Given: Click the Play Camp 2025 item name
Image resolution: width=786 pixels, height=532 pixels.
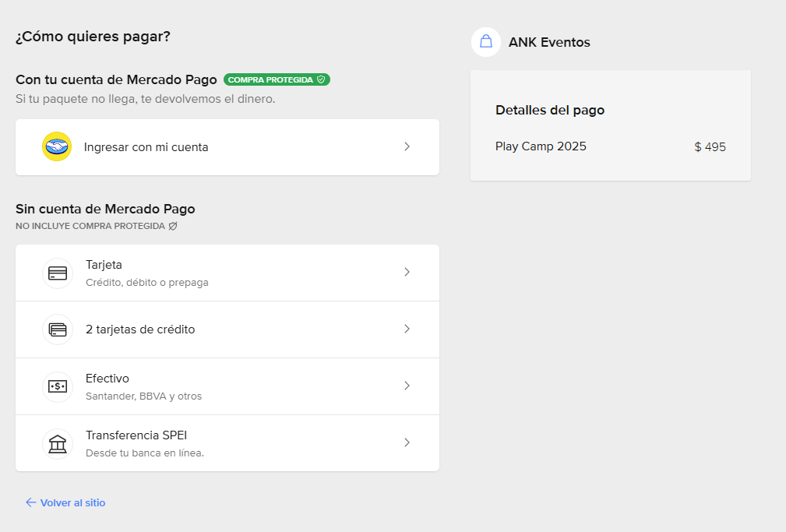Looking at the screenshot, I should [541, 146].
